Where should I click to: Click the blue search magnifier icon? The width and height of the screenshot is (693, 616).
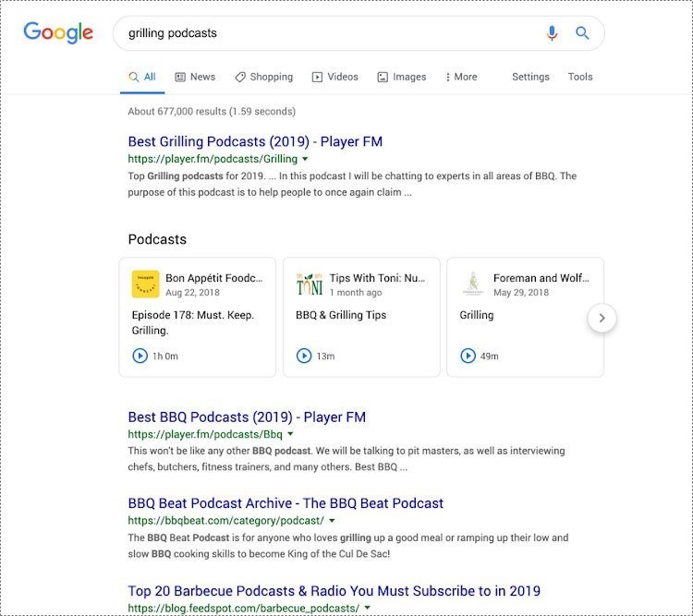pyautogui.click(x=582, y=33)
